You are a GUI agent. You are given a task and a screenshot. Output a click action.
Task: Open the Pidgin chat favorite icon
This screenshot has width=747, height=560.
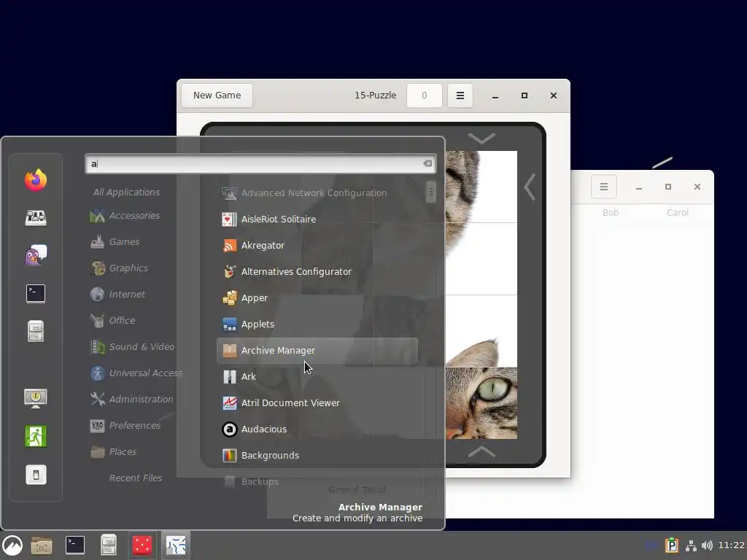click(36, 256)
